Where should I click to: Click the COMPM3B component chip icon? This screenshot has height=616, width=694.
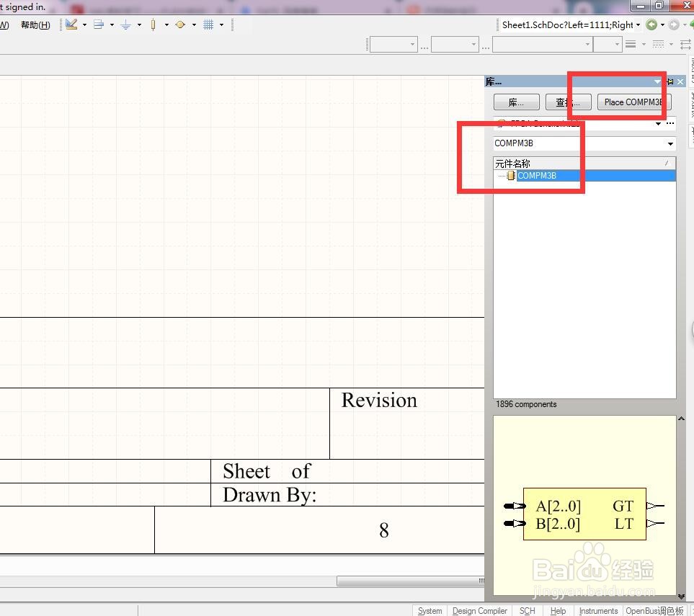pyautogui.click(x=511, y=176)
